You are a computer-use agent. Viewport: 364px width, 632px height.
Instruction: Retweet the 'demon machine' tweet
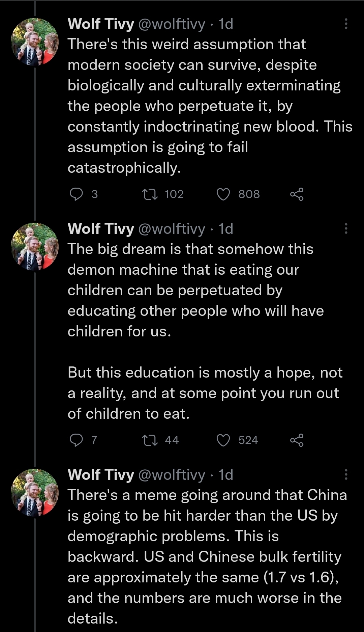150,440
